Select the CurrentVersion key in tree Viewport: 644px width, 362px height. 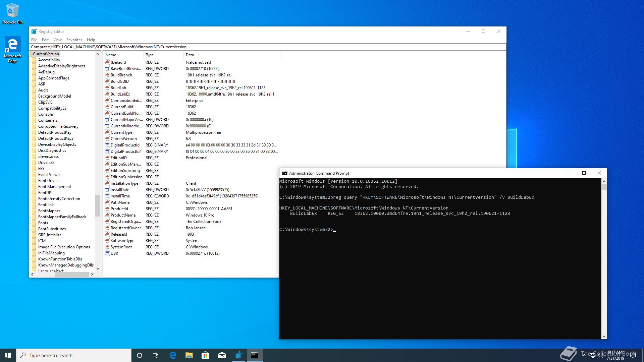click(x=46, y=54)
